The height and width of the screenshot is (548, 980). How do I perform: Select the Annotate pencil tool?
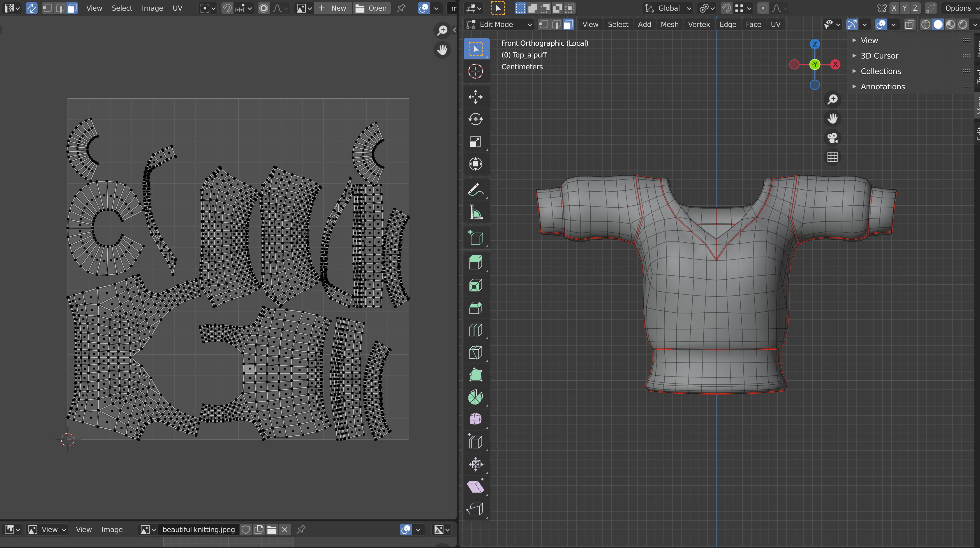[475, 190]
